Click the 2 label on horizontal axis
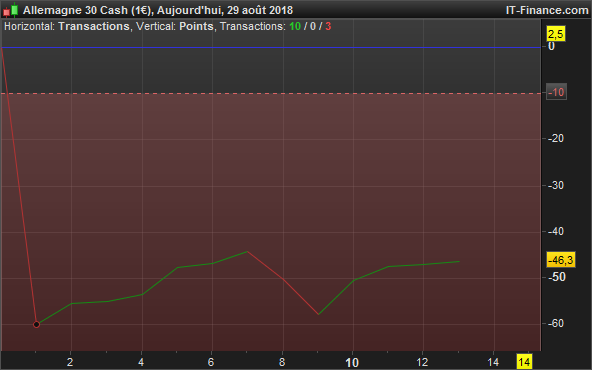The height and width of the screenshot is (370, 592). click(x=70, y=362)
